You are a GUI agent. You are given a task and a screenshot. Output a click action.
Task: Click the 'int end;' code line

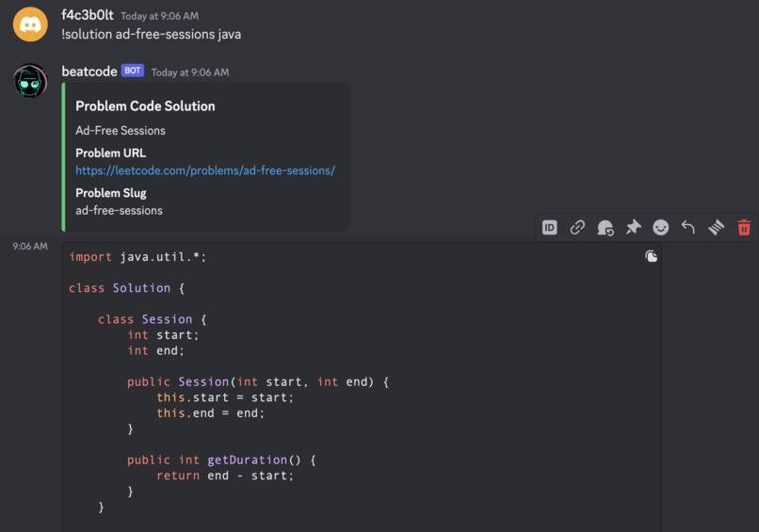(156, 350)
